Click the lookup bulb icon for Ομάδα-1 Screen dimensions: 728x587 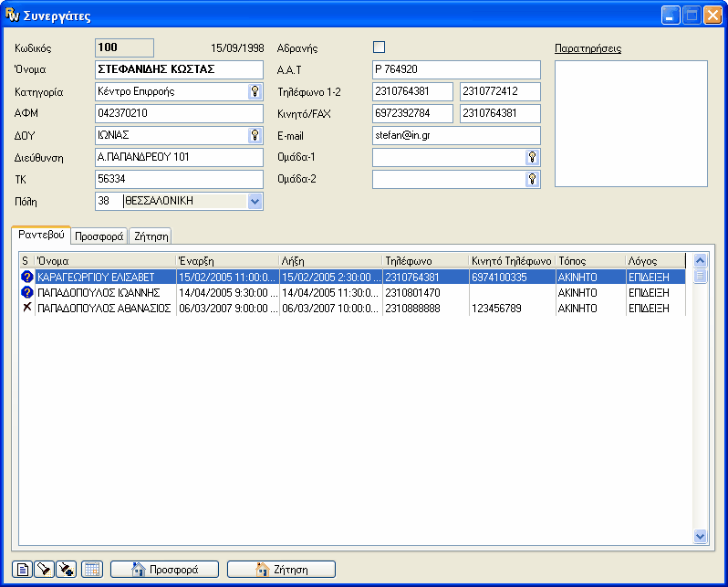click(532, 158)
